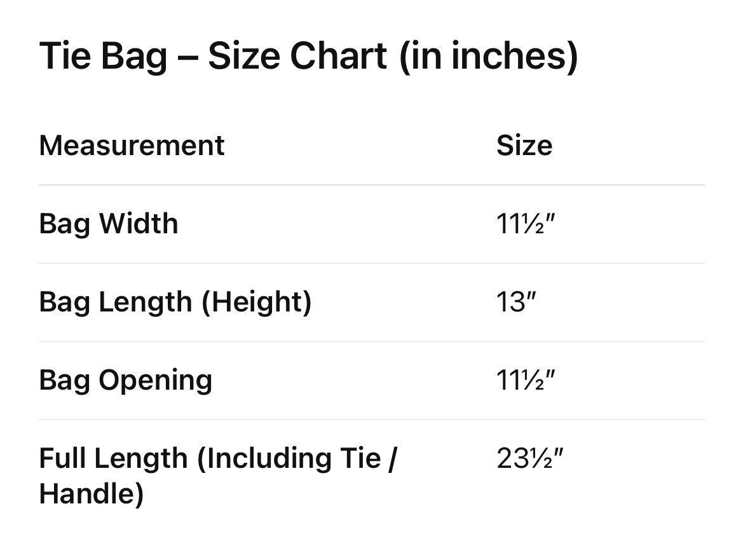Select the "Full Length" row label
Screen dimensions: 729x560
217,458
